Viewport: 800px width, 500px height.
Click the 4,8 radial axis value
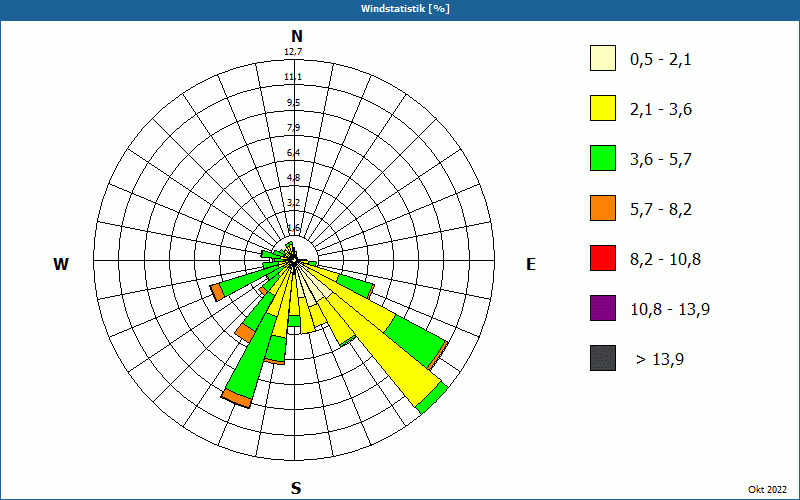click(293, 178)
